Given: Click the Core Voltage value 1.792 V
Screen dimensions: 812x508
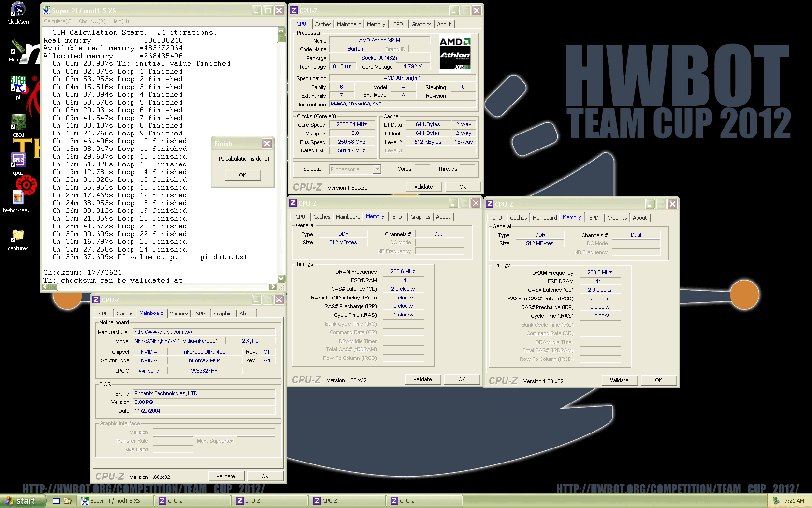Looking at the screenshot, I should (413, 66).
